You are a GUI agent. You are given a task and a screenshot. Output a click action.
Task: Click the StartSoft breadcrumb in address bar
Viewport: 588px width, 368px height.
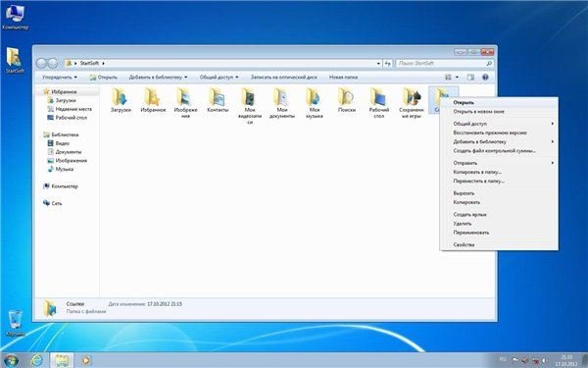click(89, 64)
